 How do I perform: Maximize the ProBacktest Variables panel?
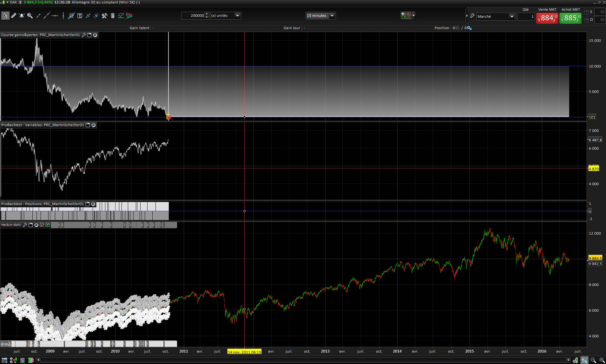pos(88,125)
